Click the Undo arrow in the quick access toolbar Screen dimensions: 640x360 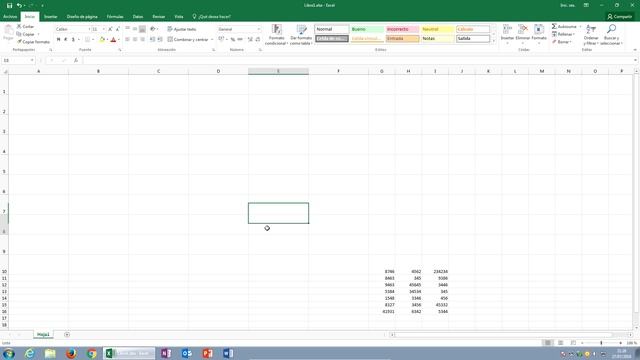point(19,5)
